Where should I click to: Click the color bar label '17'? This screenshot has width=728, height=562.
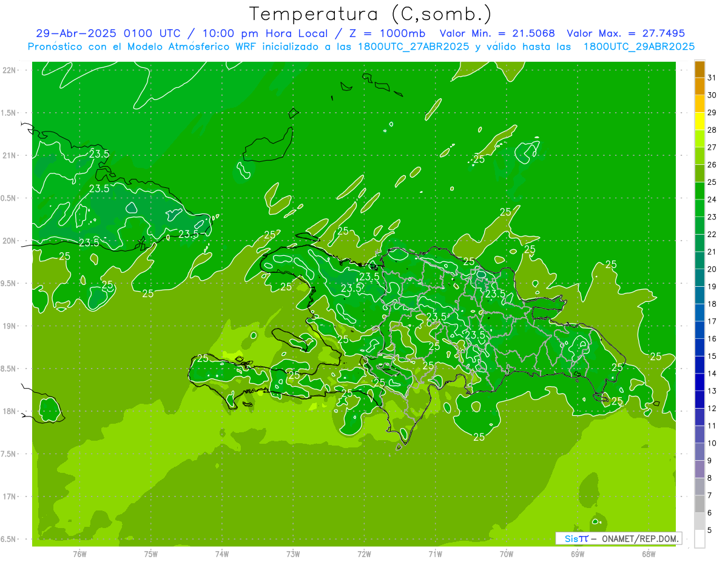click(x=712, y=321)
